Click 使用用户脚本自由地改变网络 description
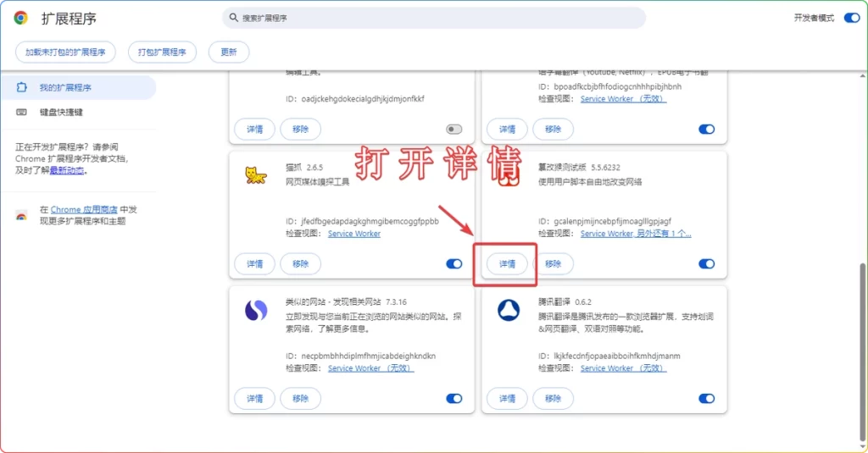Image resolution: width=868 pixels, height=453 pixels. coord(590,182)
